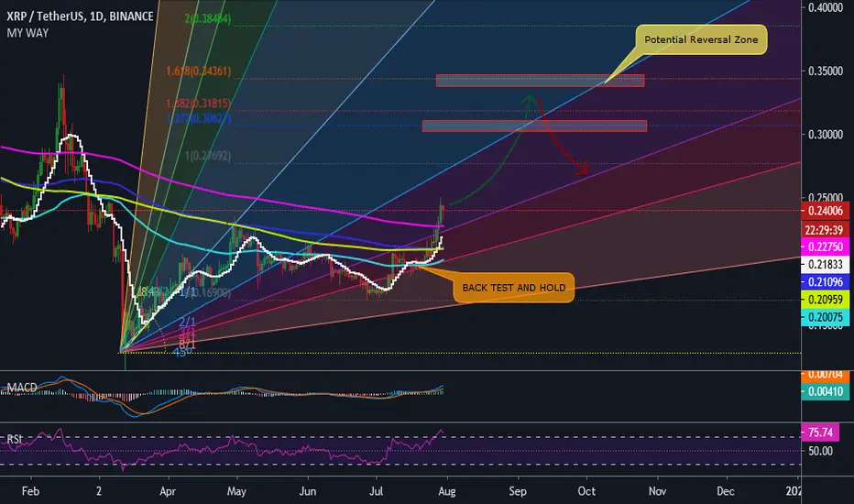This screenshot has width=854, height=504.
Task: Click Dec on the time axis
Action: coord(726,491)
